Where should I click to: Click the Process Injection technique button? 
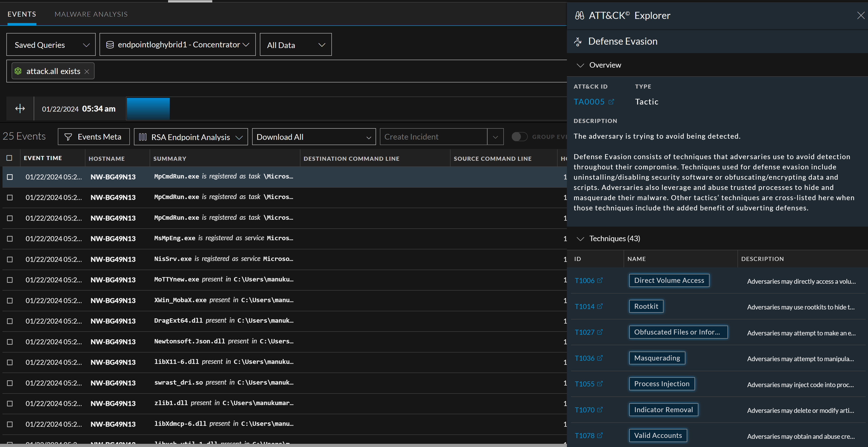[661, 384]
